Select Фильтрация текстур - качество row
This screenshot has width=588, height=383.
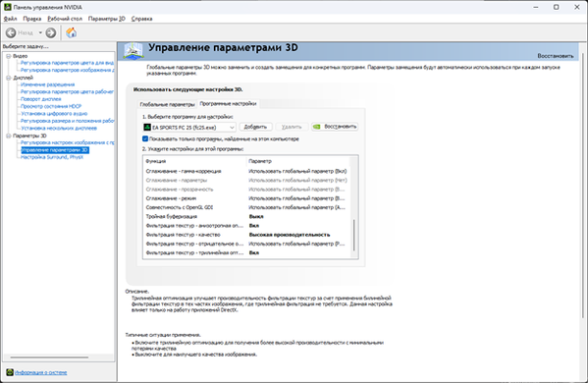(x=246, y=235)
